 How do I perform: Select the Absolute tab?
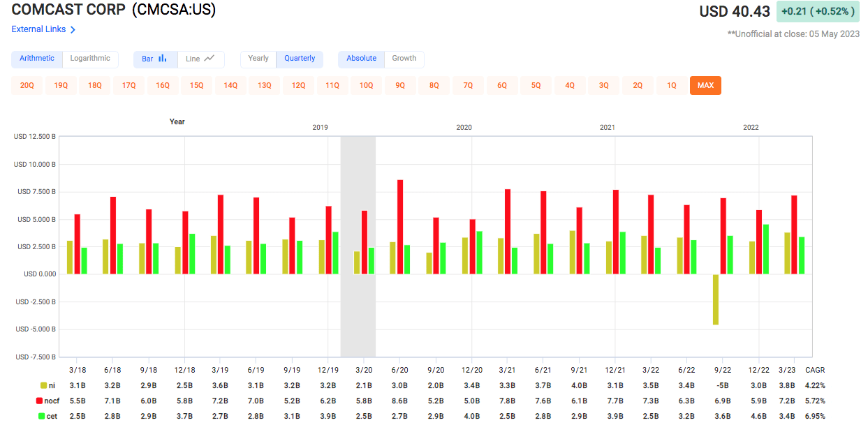coord(361,59)
